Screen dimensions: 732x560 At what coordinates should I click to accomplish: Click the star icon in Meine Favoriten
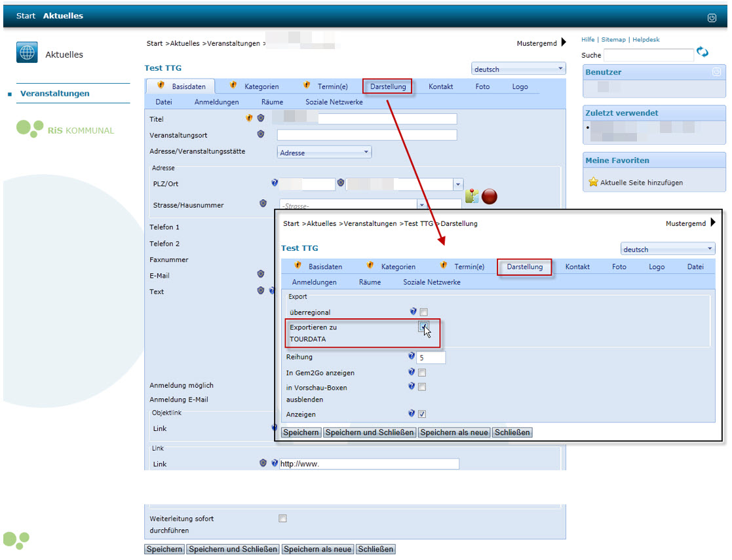point(593,182)
